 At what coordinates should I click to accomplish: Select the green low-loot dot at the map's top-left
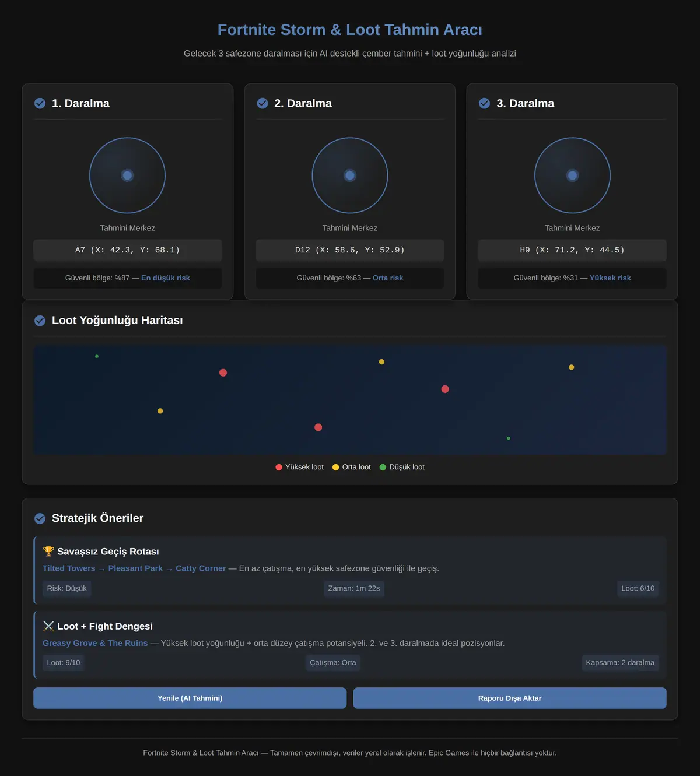pos(97,356)
